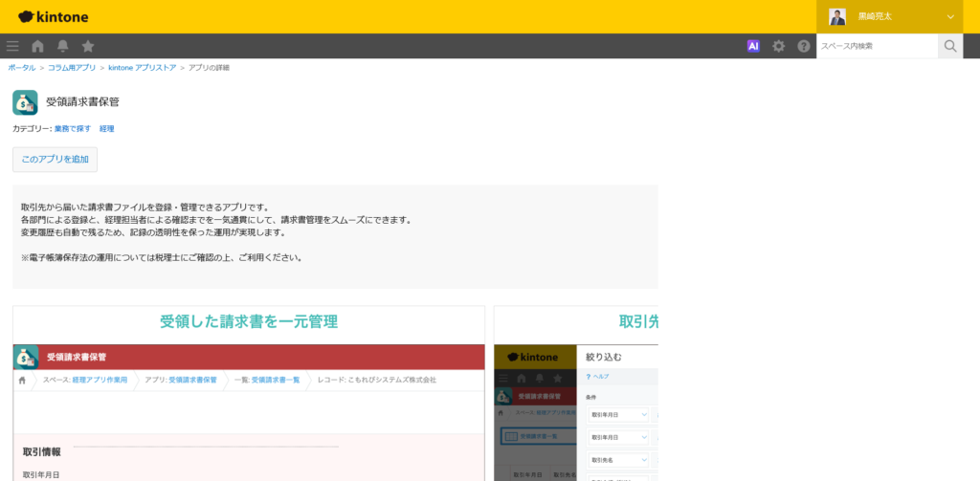Follow the kintone アプリストア breadcrumb link

coord(143,68)
